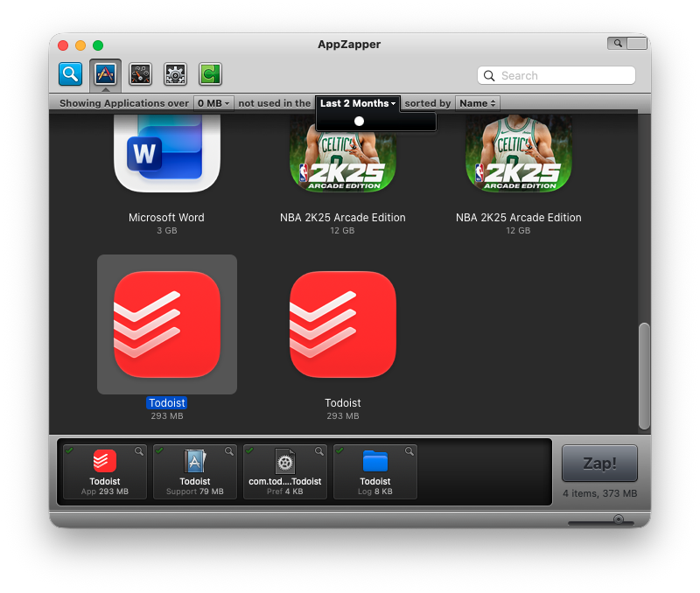Click the search magnifier inside Search field

(x=489, y=76)
